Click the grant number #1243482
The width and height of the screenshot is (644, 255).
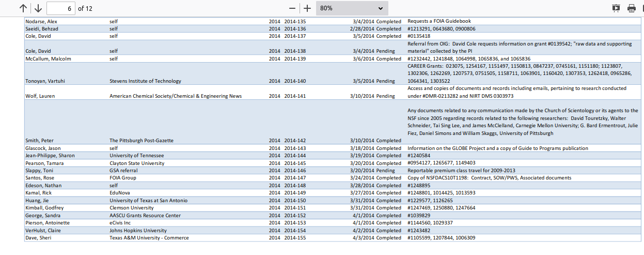click(419, 231)
